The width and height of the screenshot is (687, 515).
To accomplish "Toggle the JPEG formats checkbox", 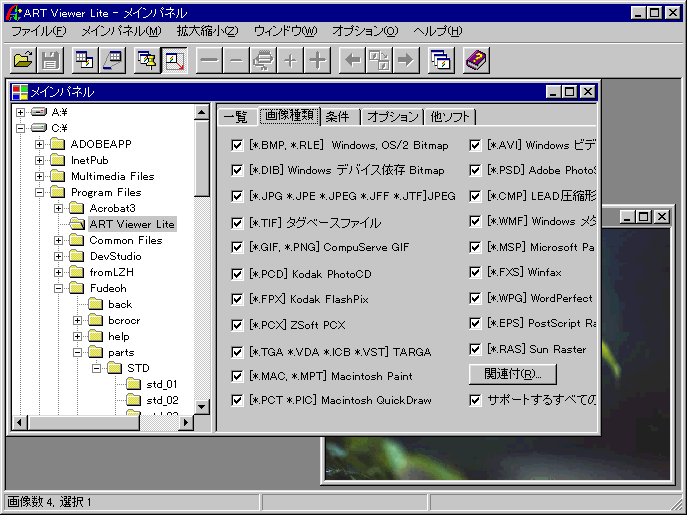I will [x=237, y=196].
